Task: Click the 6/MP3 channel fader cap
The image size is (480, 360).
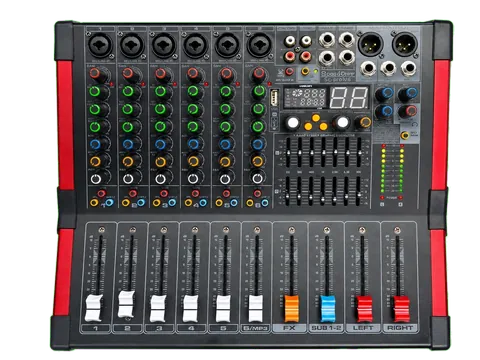Action: click(x=256, y=308)
